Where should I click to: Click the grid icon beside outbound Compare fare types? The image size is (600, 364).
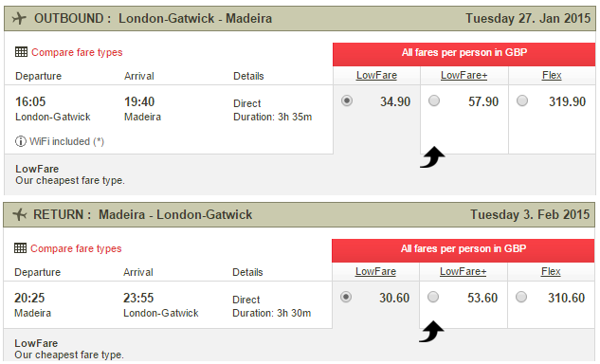coord(21,52)
